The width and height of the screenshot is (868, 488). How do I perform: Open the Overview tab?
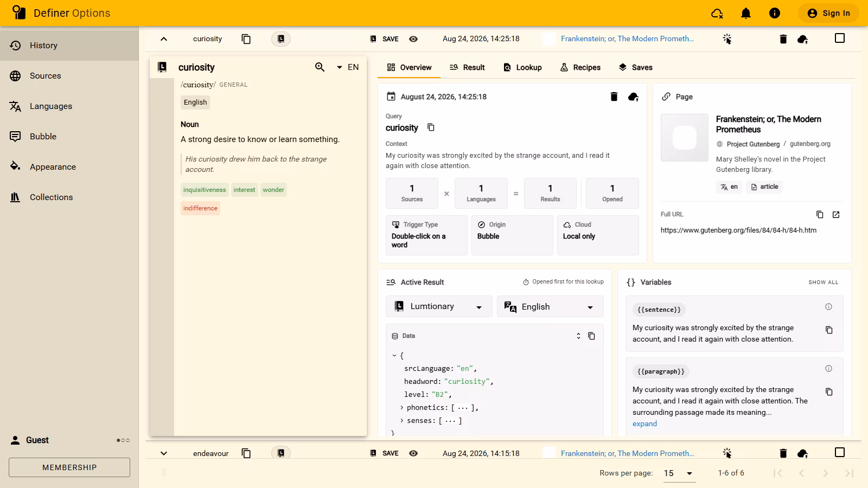(x=409, y=67)
